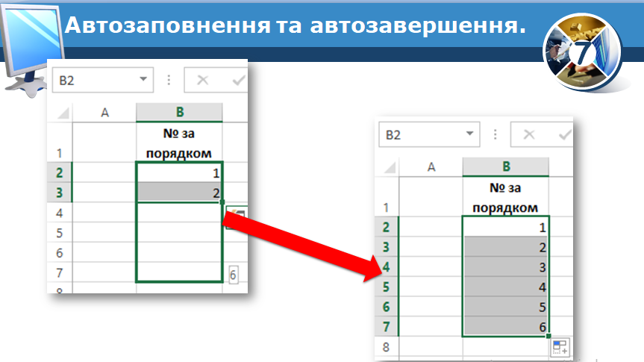Select column B header in the sheet showing 1–6
The image size is (644, 362).
(x=506, y=167)
